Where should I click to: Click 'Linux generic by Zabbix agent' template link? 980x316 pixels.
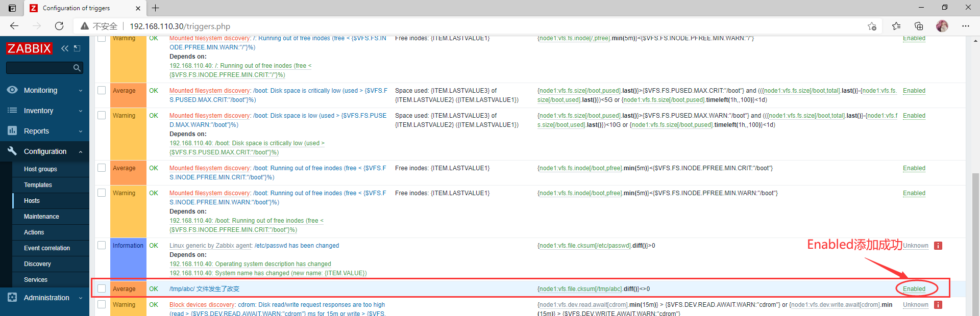pos(211,246)
